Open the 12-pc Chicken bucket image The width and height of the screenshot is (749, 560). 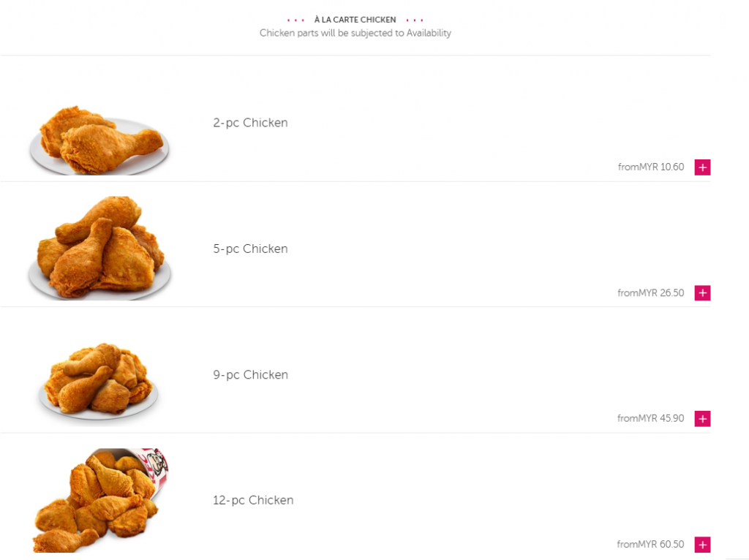(x=100, y=500)
